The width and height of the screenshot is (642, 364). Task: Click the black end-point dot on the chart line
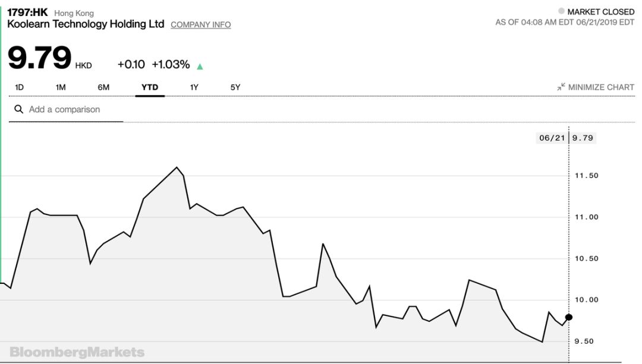569,317
